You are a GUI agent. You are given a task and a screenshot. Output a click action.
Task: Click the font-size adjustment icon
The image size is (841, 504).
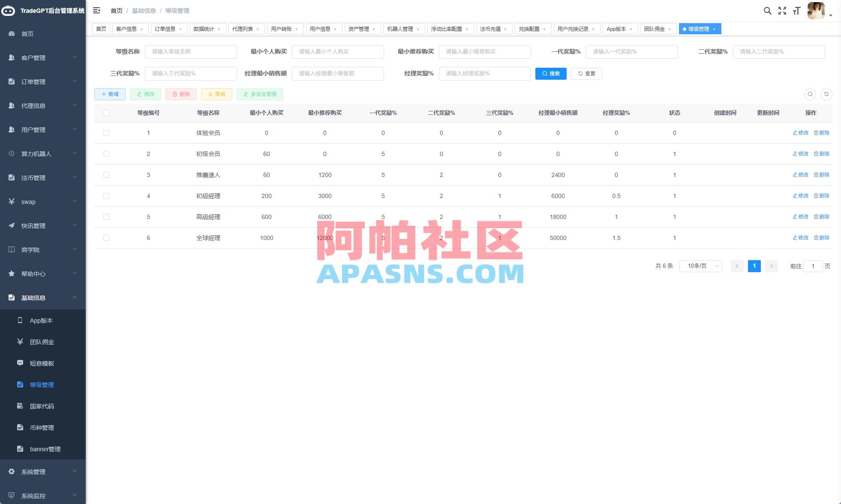point(796,10)
